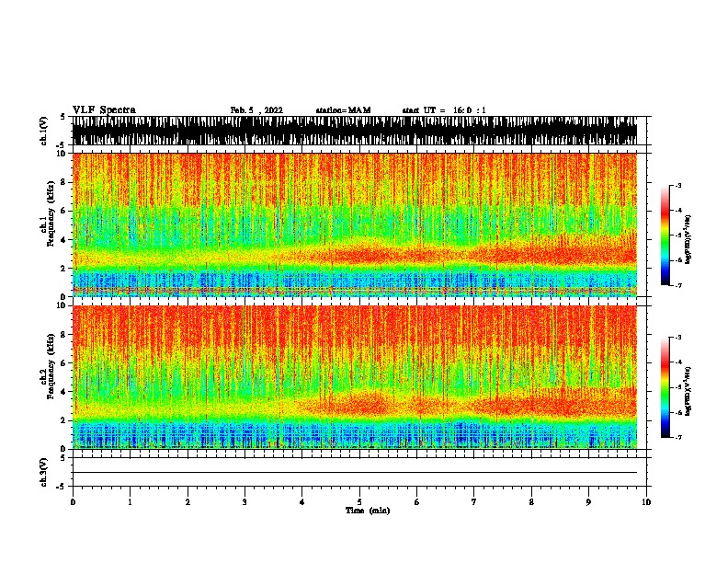Click the "ch.3(V)" axis label
Image resolution: width=728 pixels, height=563 pixels.
click(x=44, y=472)
